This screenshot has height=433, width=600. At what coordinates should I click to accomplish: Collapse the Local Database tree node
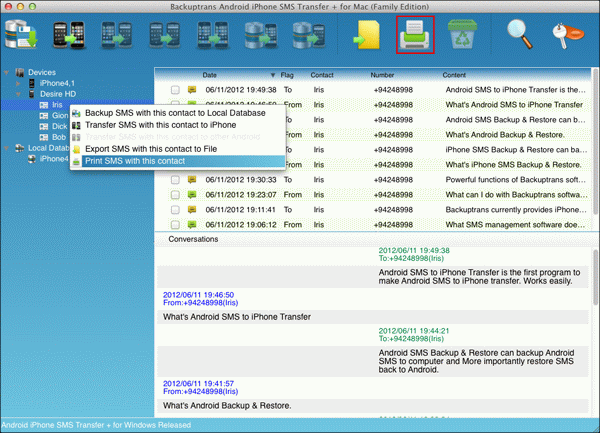7,148
